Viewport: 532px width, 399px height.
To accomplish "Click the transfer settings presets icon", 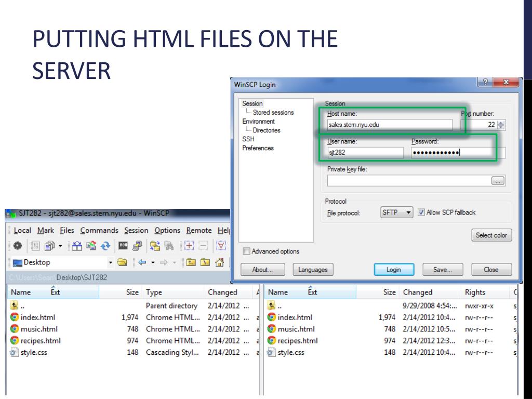I will tap(49, 245).
